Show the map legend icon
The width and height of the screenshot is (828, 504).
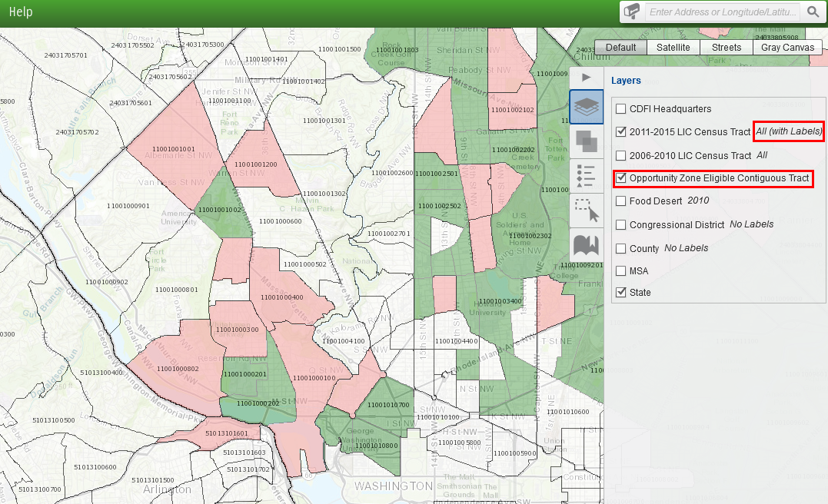(586, 175)
